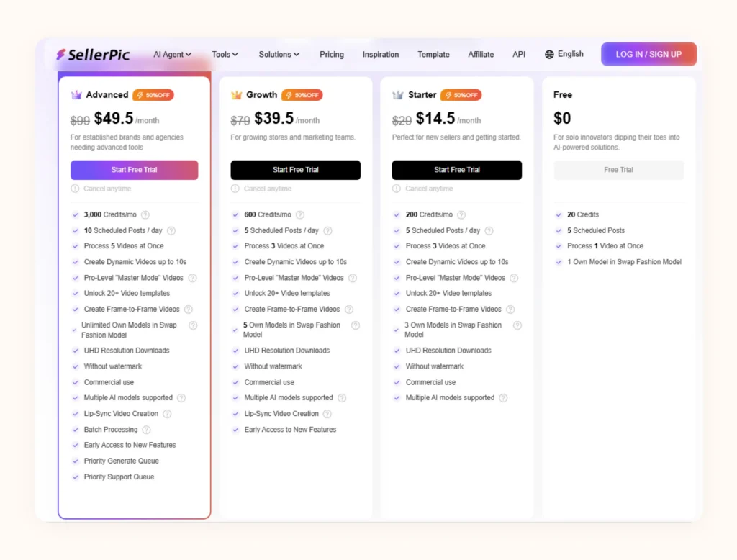Expand the Tools dropdown menu
This screenshot has height=560, width=737.
225,55
